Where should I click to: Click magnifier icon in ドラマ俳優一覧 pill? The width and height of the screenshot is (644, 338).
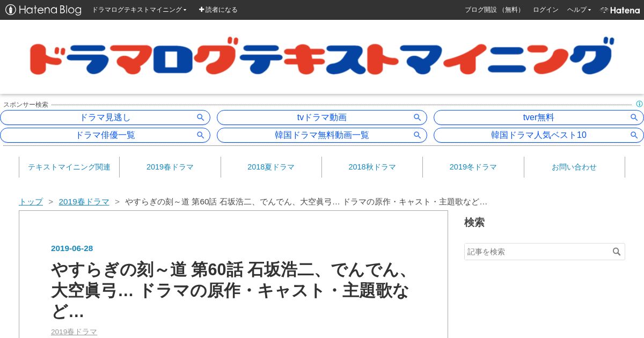(201, 135)
